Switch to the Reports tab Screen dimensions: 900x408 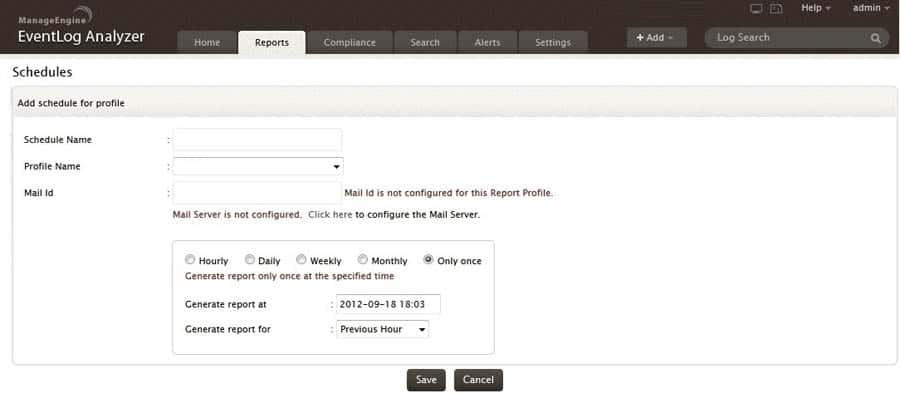pyautogui.click(x=271, y=42)
